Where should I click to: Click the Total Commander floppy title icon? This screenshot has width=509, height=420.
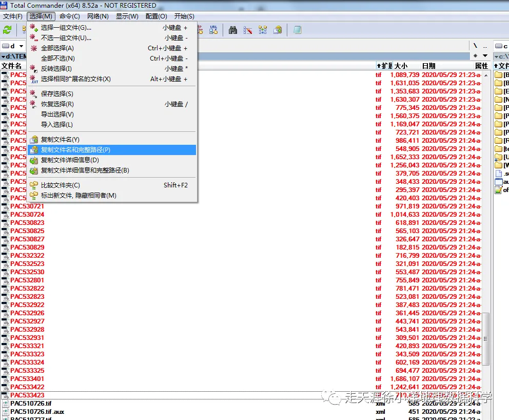click(x=4, y=5)
